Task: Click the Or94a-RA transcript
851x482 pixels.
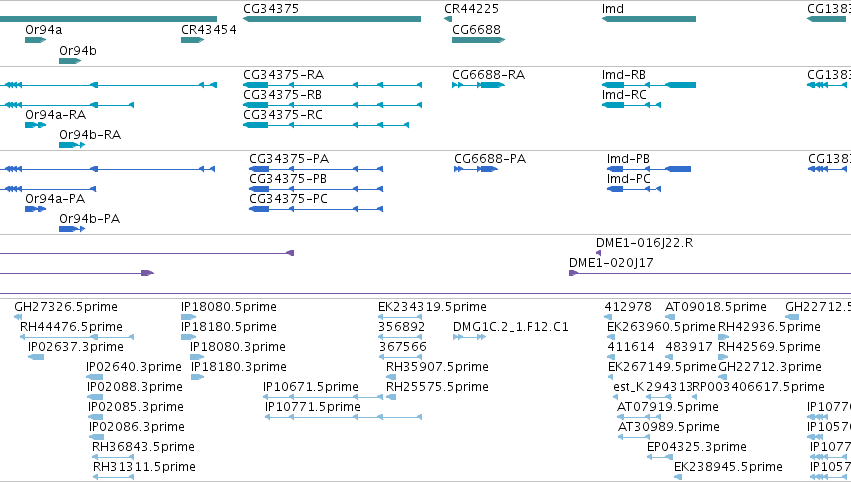Action: coord(35,125)
